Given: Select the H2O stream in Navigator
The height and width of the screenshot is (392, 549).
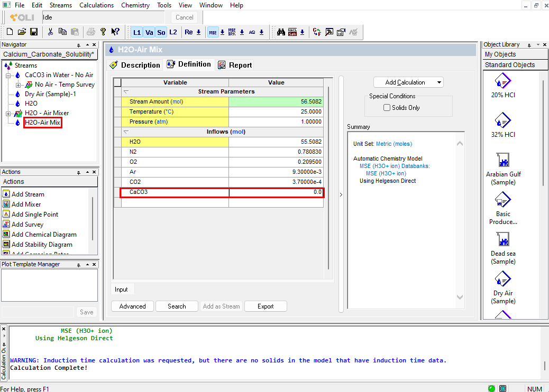Looking at the screenshot, I should 31,104.
